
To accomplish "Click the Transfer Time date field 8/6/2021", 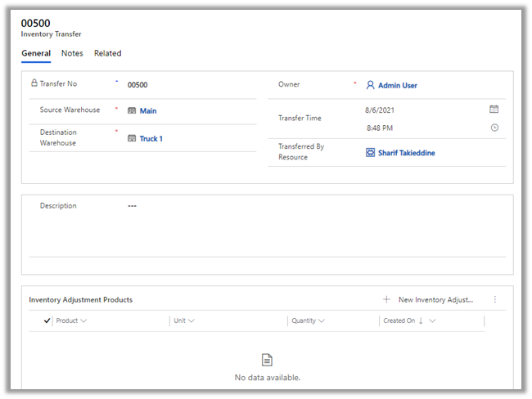I will pos(378,109).
